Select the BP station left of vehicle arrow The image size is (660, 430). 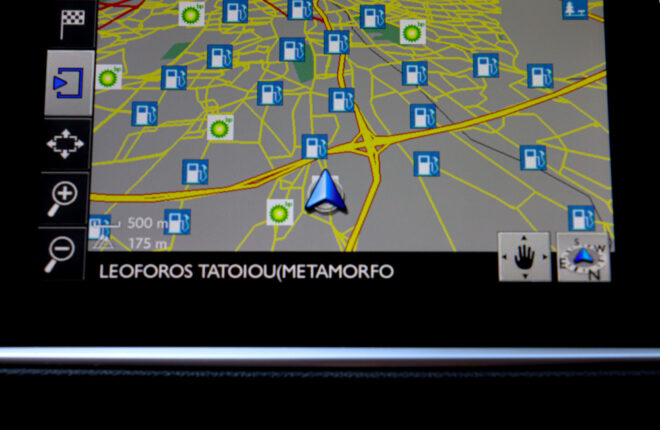(280, 211)
